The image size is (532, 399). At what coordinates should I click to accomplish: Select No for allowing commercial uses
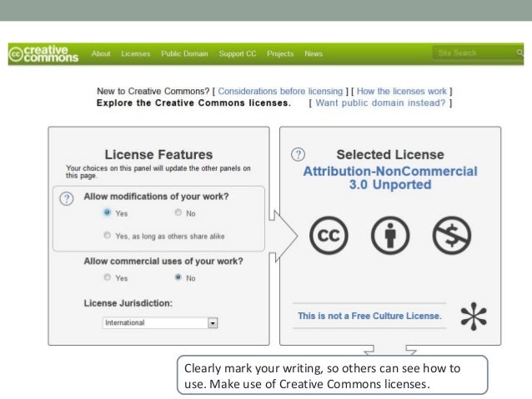pos(178,277)
